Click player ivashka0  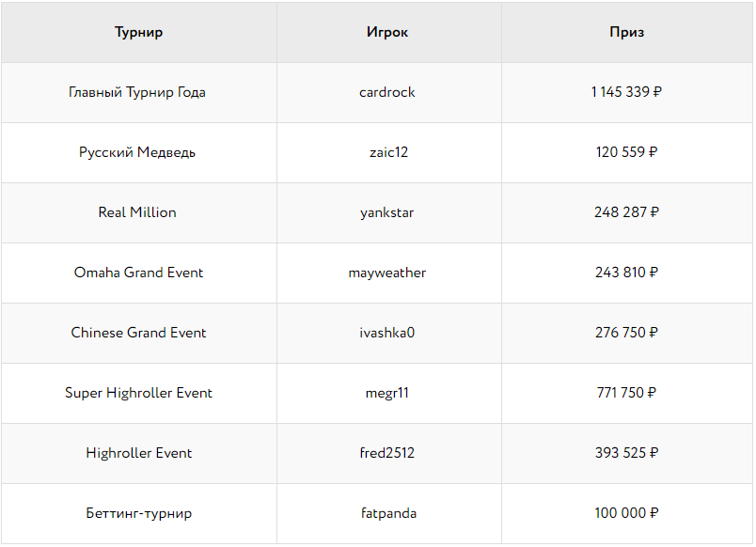(387, 333)
